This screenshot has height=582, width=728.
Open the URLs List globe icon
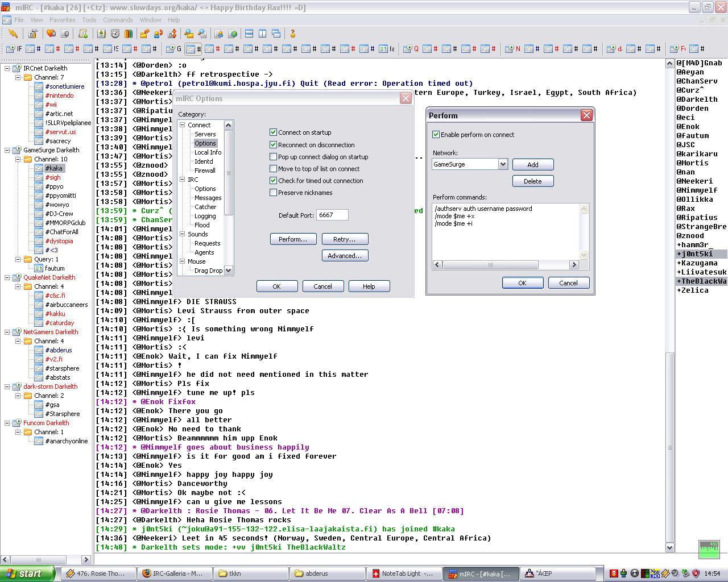(233, 34)
